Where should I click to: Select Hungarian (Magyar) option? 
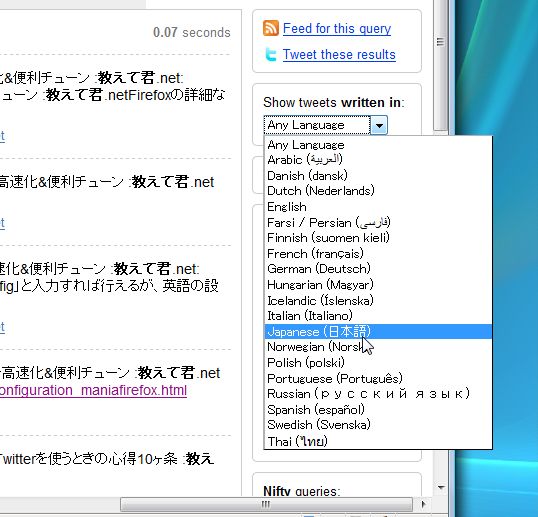click(378, 285)
